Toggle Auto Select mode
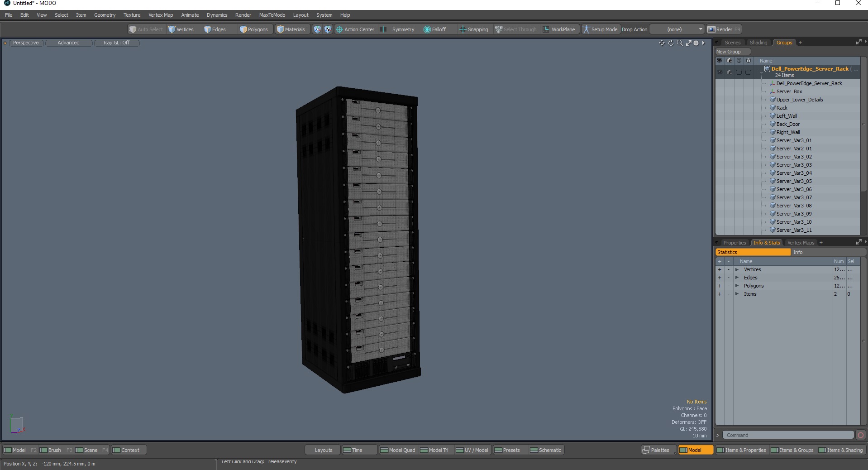Viewport: 868px width, 470px height. tap(146, 29)
